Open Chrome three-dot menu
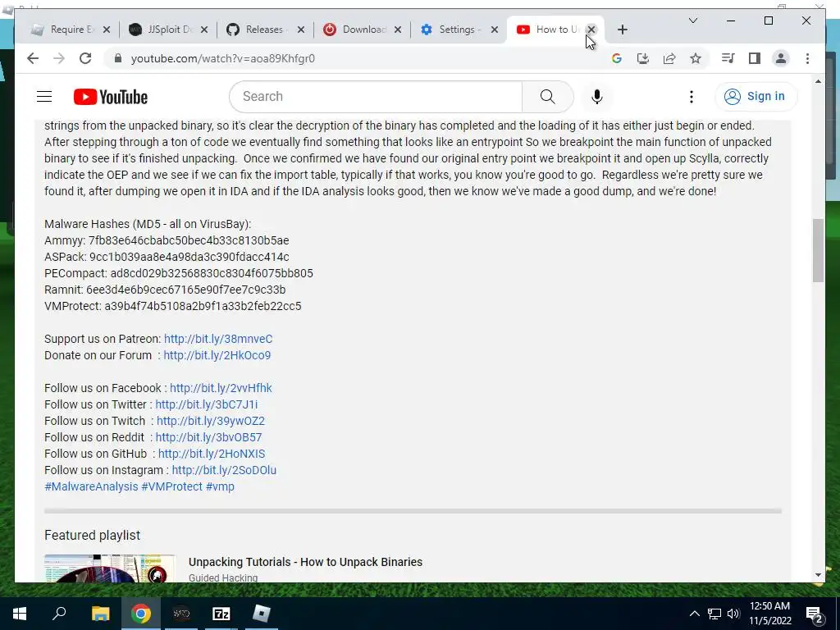 click(807, 58)
